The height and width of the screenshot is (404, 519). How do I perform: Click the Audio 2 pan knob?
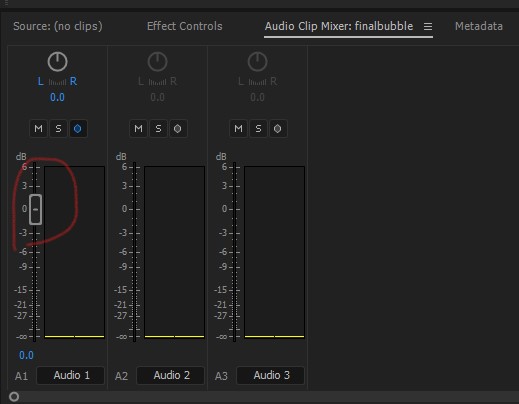point(157,62)
